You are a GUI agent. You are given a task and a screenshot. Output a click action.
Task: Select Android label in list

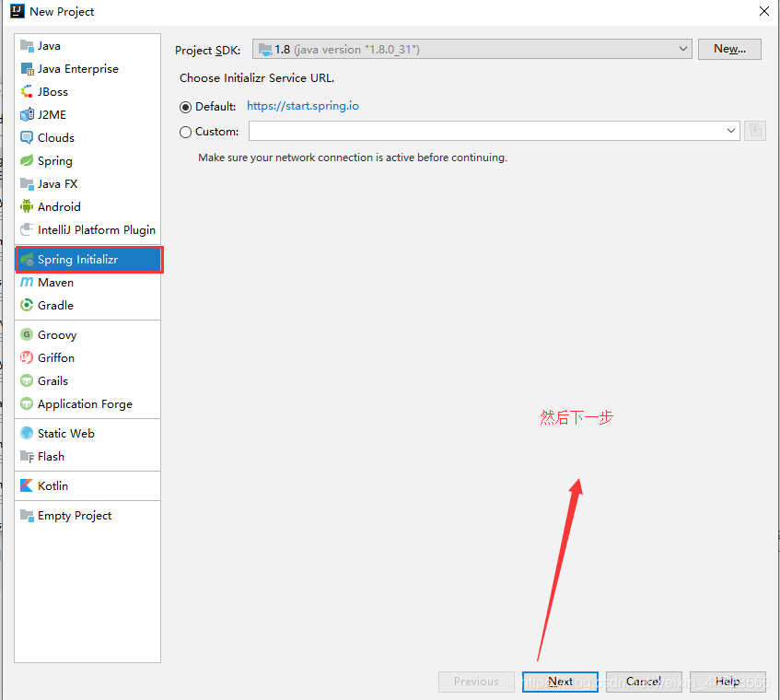point(59,206)
